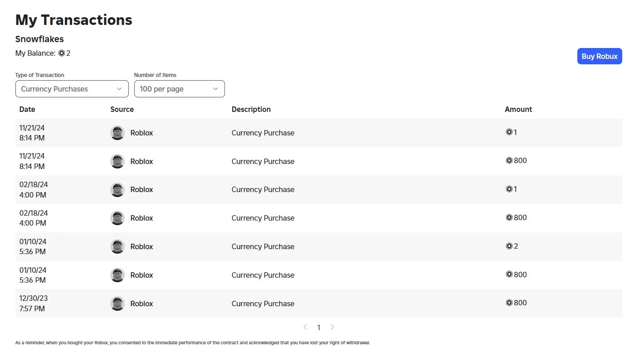Click Roblox source name in 01/10/24 Robux 800 row
Screen dimensions: 644x347
click(x=141, y=275)
